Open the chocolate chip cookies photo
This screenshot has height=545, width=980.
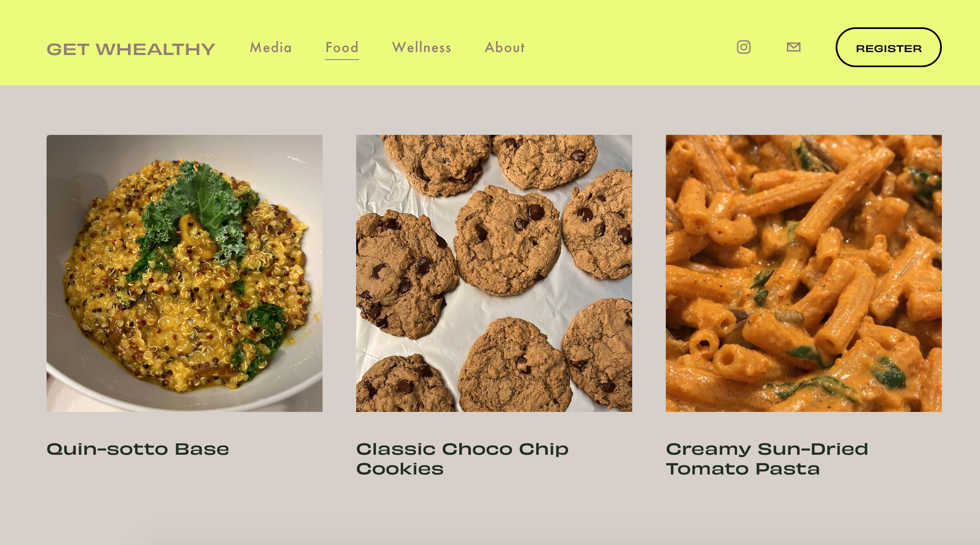[494, 273]
